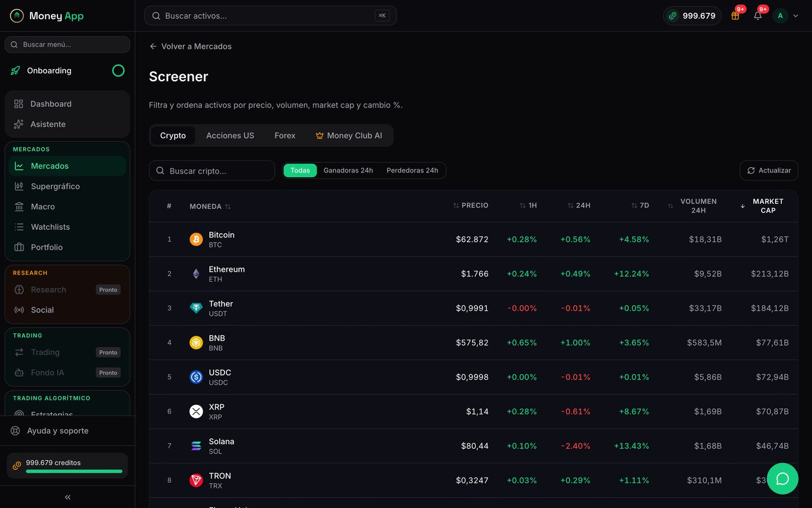Click the Portfolio briefcase icon
812x508 pixels.
coord(19,247)
